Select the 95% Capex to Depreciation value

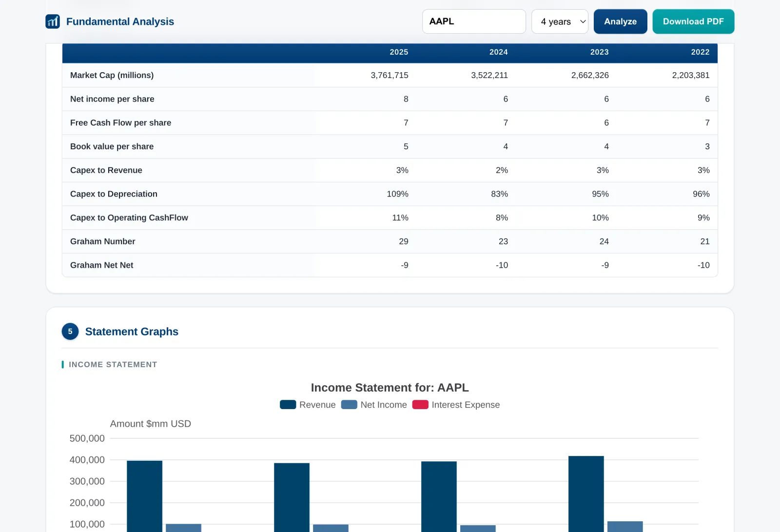click(600, 194)
